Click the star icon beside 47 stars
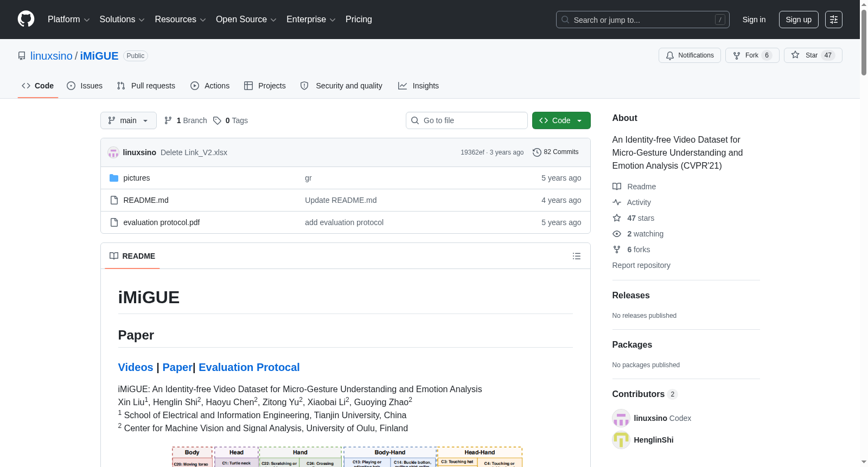This screenshot has height=467, width=868. (x=617, y=218)
